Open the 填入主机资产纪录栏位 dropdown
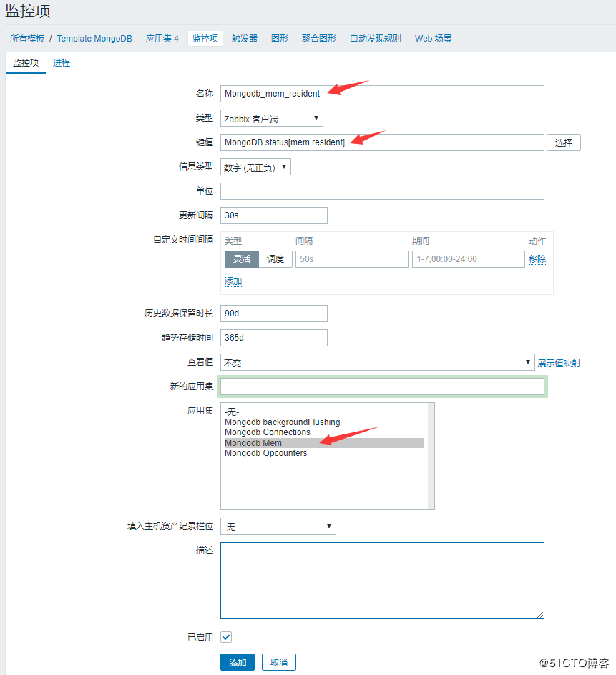This screenshot has height=675, width=616. (278, 526)
